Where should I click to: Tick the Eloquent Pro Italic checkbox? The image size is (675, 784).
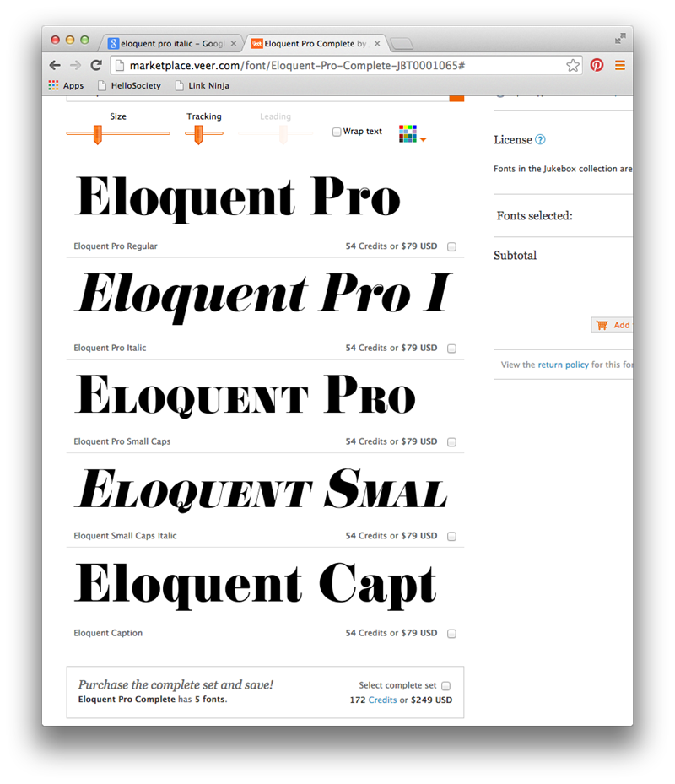coord(452,348)
